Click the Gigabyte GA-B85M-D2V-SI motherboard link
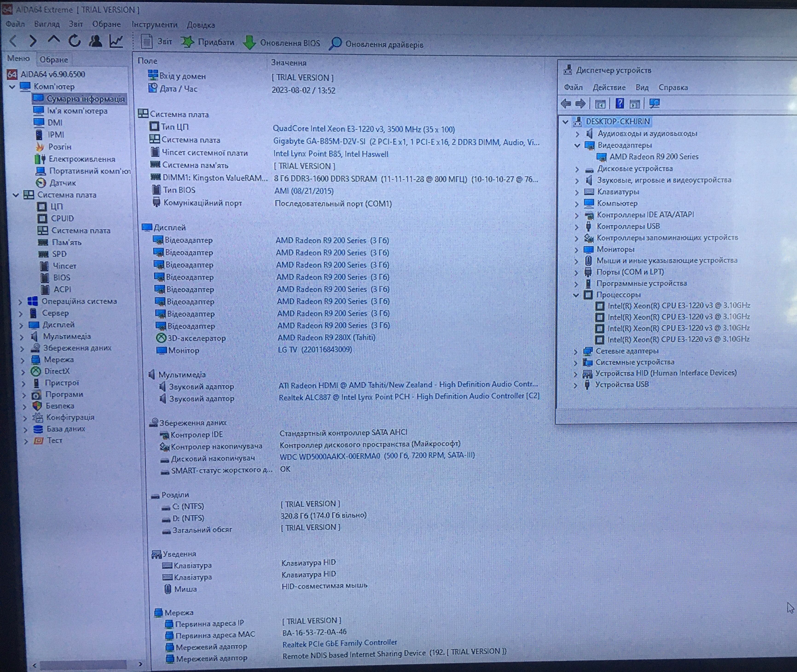The image size is (797, 672). 406,142
